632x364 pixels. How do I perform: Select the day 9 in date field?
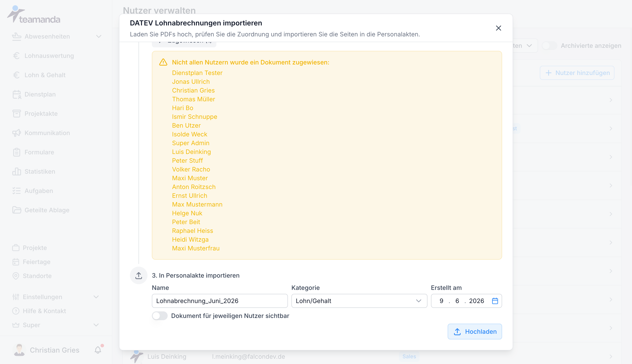441,301
